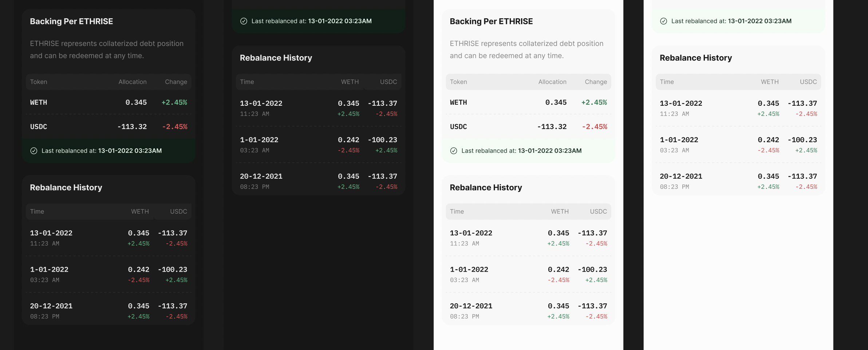The width and height of the screenshot is (868, 350).
Task: Click -113.32 USDC allocation in dark Backing table
Action: [132, 127]
